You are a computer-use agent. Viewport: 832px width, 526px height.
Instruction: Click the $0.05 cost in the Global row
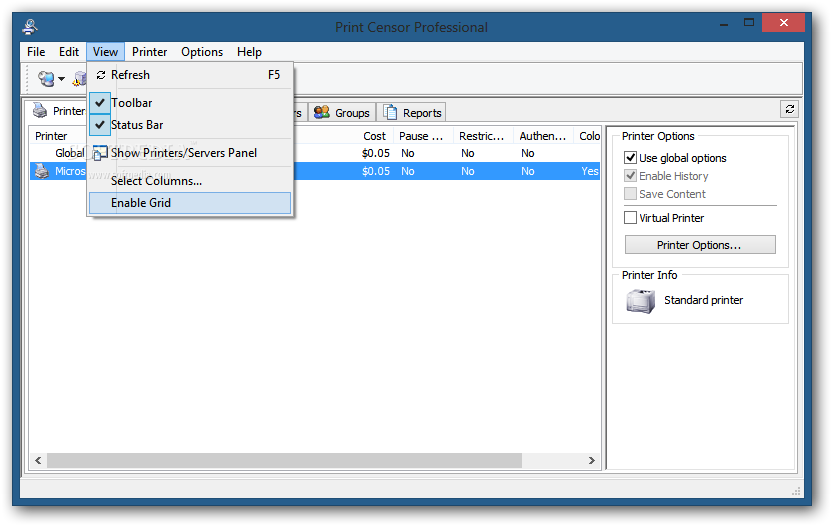click(376, 153)
